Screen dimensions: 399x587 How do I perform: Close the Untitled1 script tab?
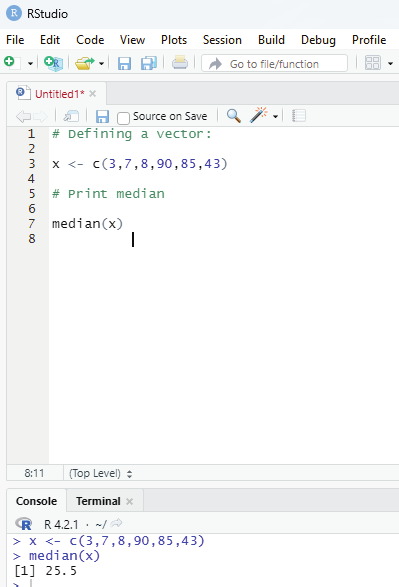pyautogui.click(x=92, y=94)
